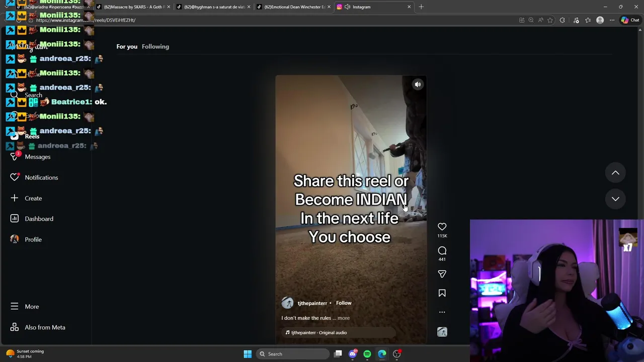The height and width of the screenshot is (362, 644).
Task: Click the Zoom magnifier icon in address bar
Action: coord(531,20)
